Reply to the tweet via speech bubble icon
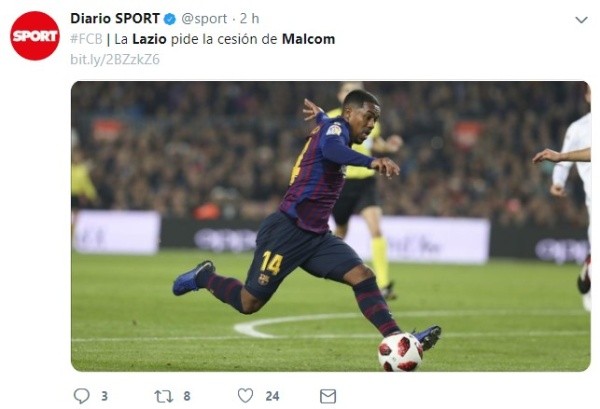The height and width of the screenshot is (409, 600). 81,396
